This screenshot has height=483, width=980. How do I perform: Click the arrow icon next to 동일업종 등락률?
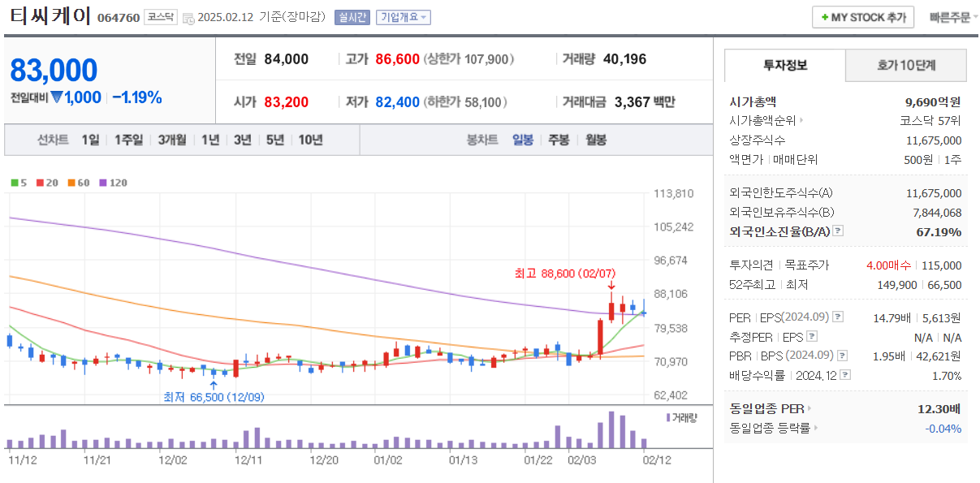pos(815,428)
